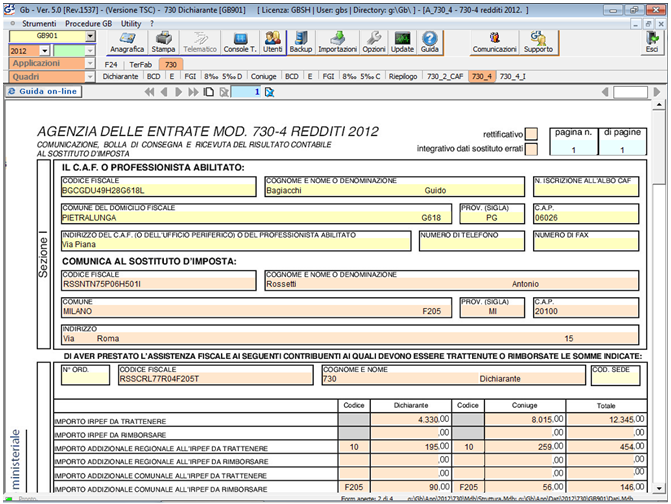
Task: Jump to last page with double-right arrow
Action: tap(193, 92)
